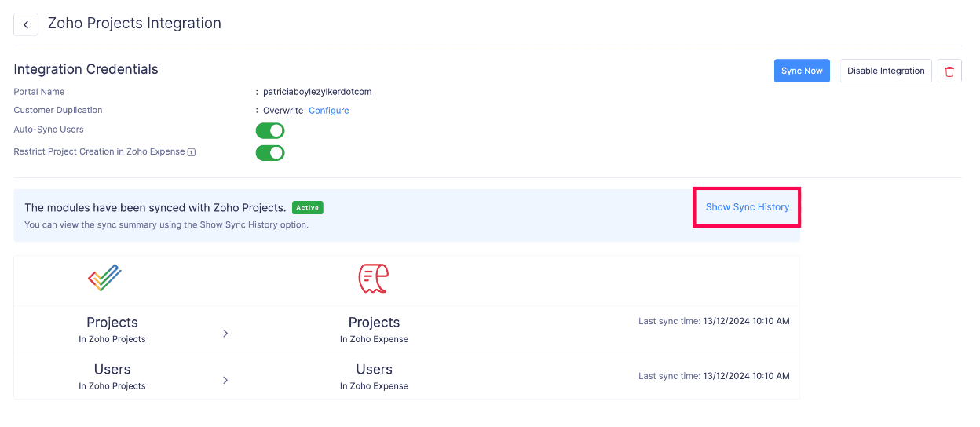Select Projects In Zoho Projects label
Image resolution: width=980 pixels, height=427 pixels.
112,329
